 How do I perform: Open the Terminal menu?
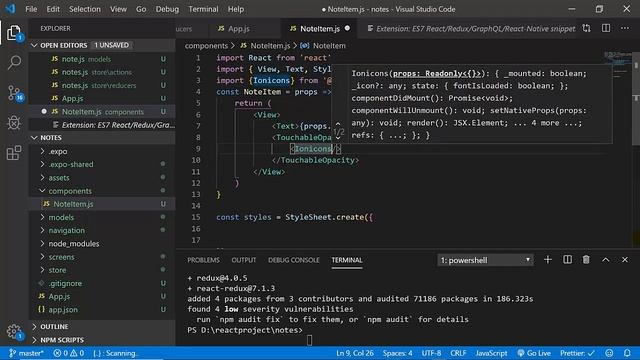[203, 9]
